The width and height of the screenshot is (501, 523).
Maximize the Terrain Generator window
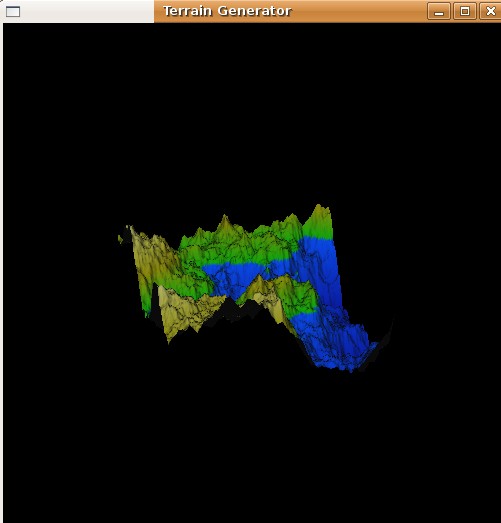[465, 11]
